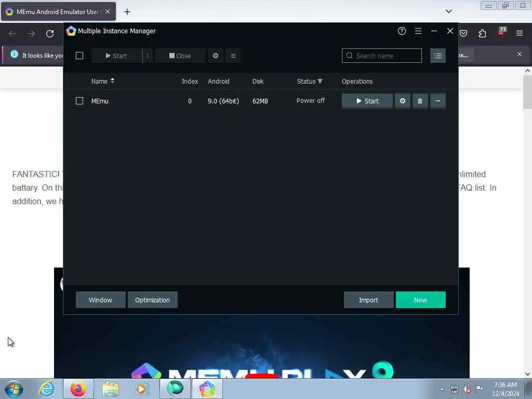Focus the Search name field

(x=382, y=56)
